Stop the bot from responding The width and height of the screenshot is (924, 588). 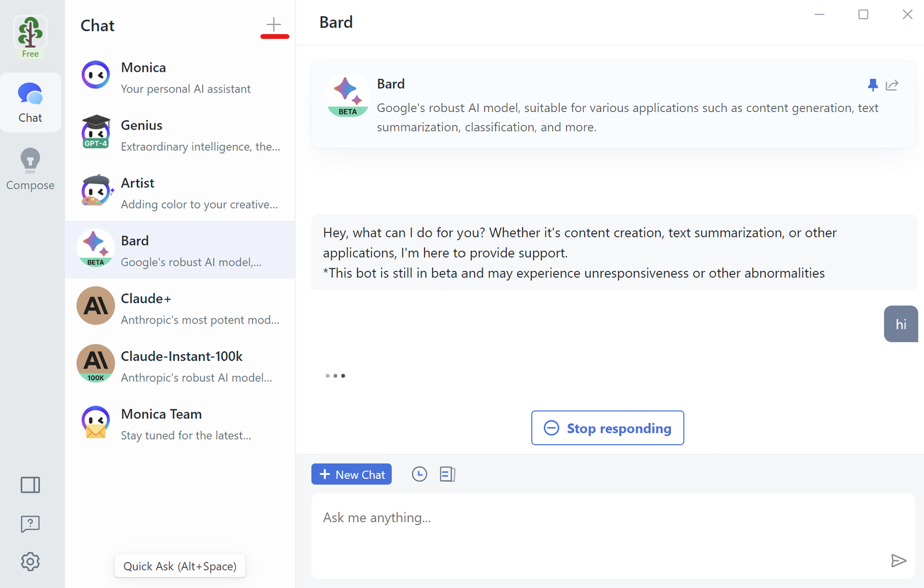click(608, 428)
